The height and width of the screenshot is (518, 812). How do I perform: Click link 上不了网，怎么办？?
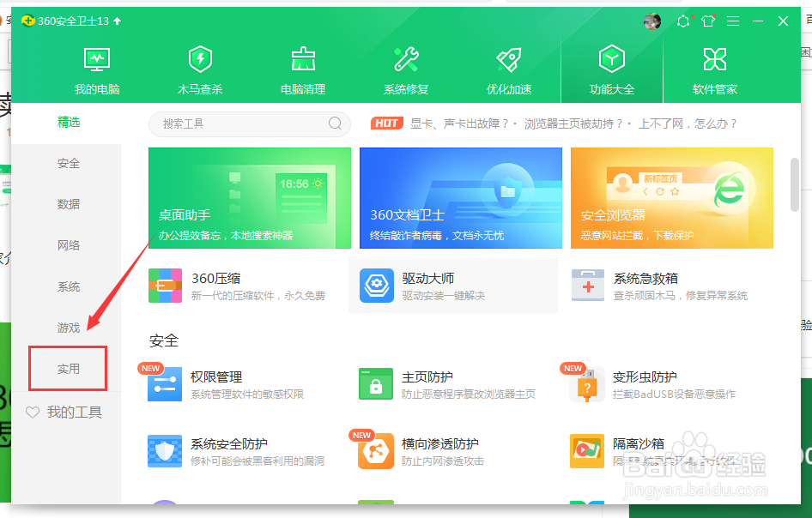pyautogui.click(x=688, y=123)
